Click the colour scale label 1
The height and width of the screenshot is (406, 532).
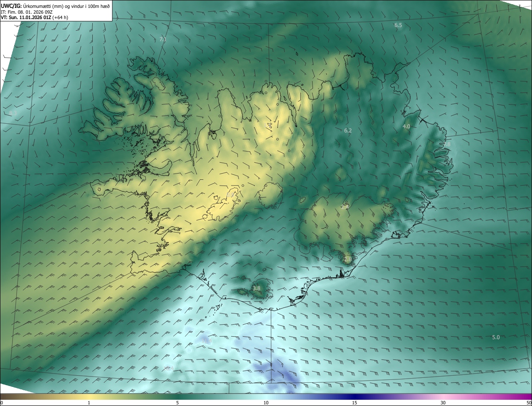[x=89, y=403]
